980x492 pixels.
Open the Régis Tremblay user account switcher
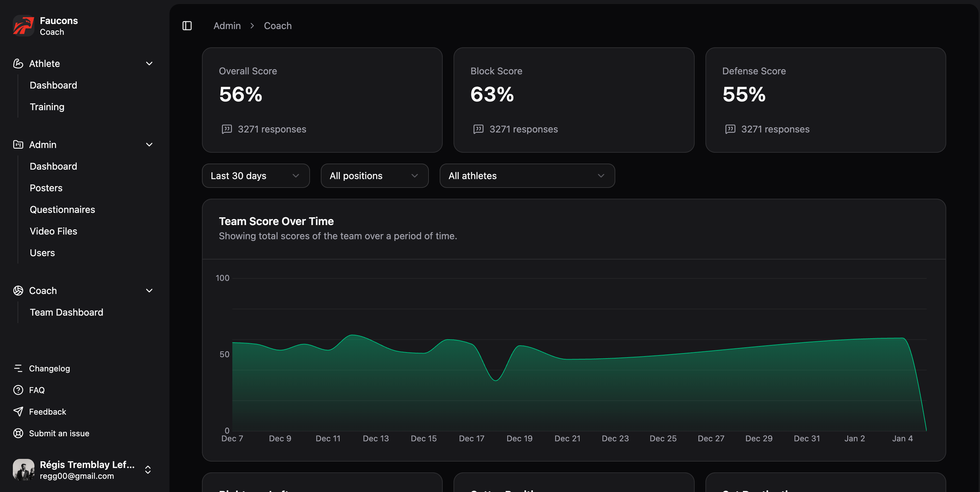click(x=148, y=470)
